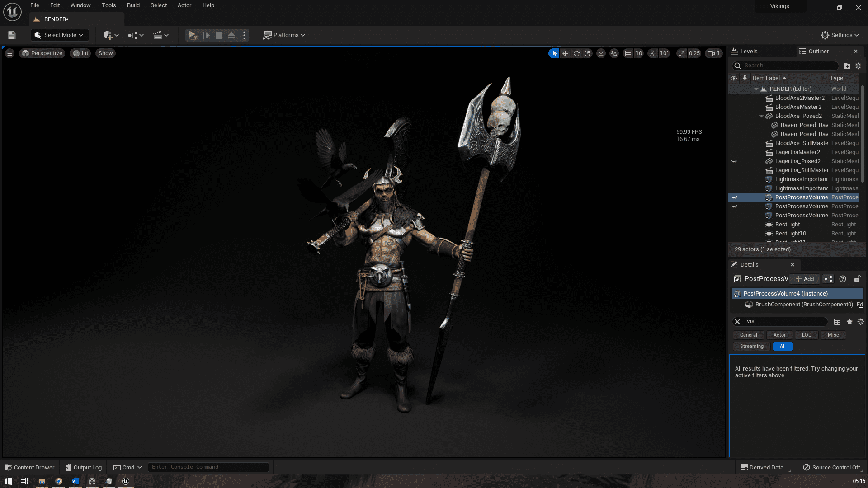Adjust the camera speed setting
868x488 pixels.
pos(714,53)
